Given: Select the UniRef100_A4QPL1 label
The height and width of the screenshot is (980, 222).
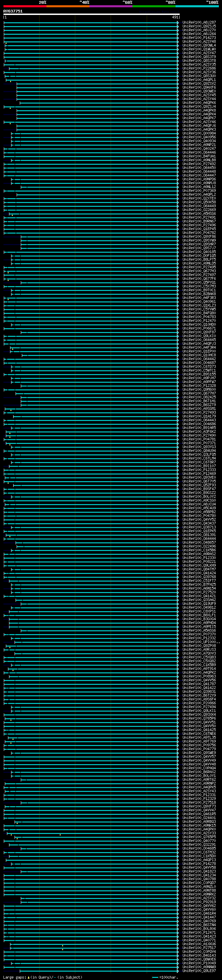Looking at the screenshot, I should pos(199,80).
